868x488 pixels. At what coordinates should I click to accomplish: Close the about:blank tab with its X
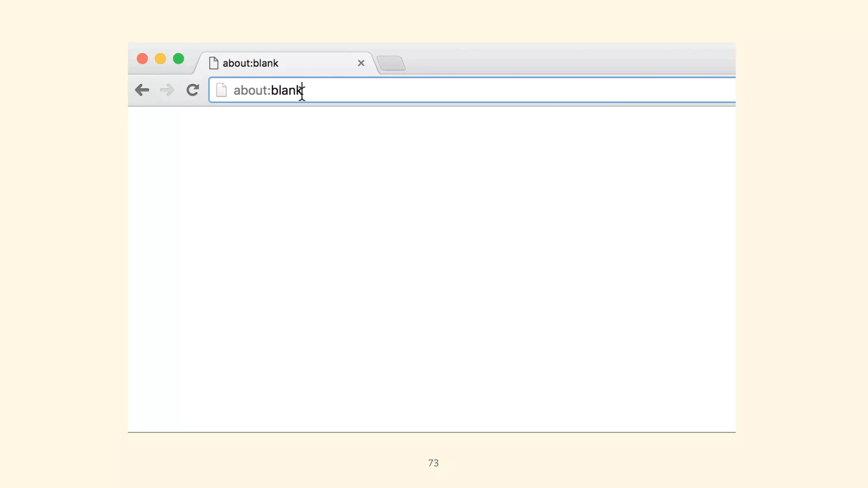coord(361,63)
